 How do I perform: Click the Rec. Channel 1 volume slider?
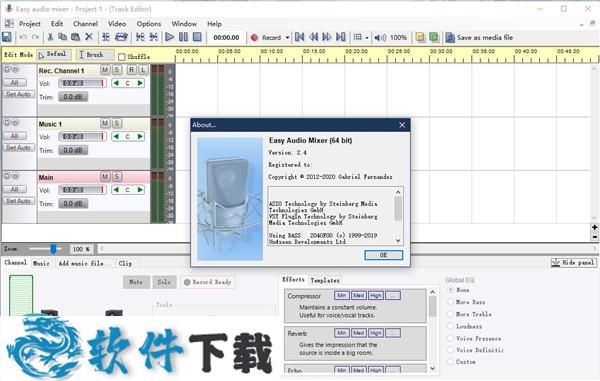[x=82, y=83]
